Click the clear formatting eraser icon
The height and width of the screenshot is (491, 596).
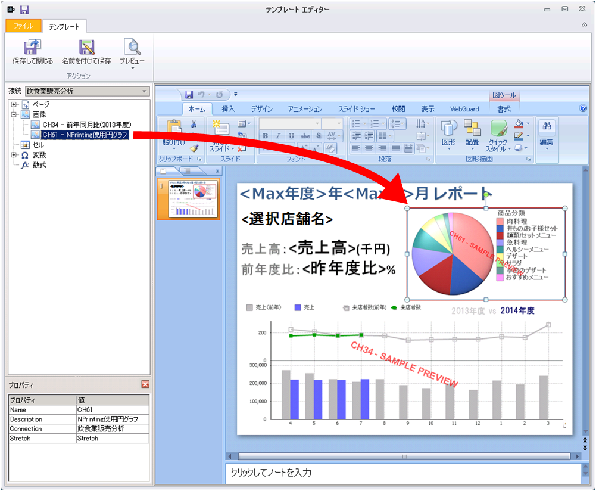point(330,148)
